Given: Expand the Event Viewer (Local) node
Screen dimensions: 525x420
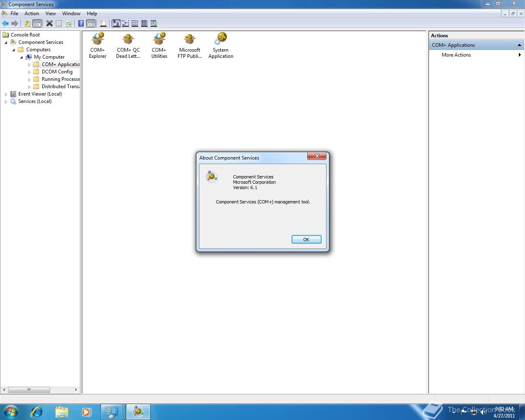Looking at the screenshot, I should click(6, 94).
